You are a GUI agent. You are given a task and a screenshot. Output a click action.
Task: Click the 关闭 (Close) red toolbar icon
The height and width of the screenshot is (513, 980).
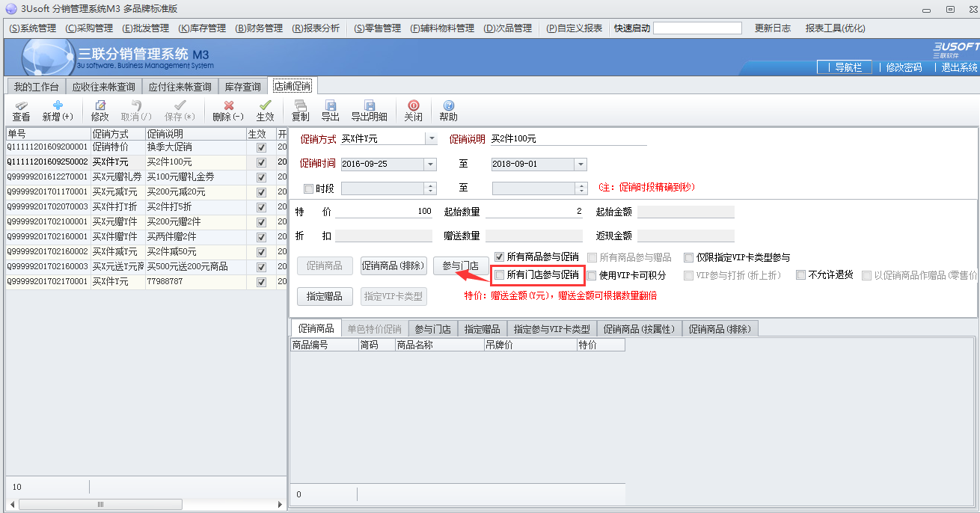coord(413,106)
